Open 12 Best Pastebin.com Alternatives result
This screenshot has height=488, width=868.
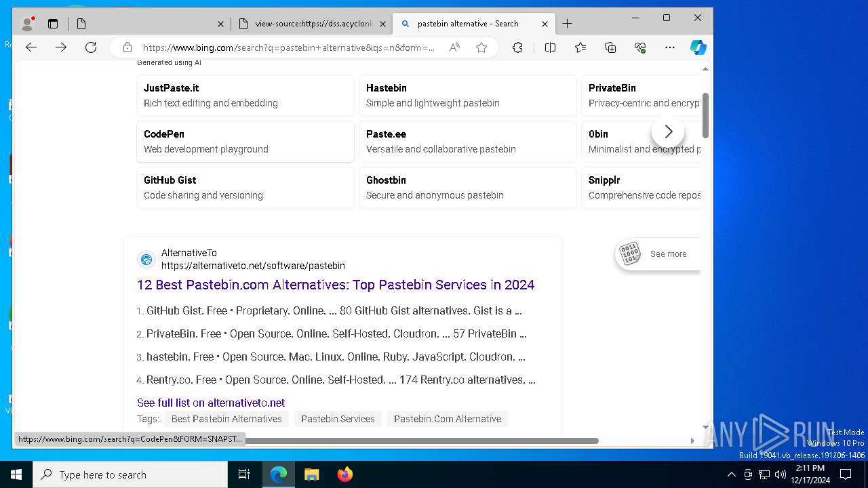click(x=336, y=285)
